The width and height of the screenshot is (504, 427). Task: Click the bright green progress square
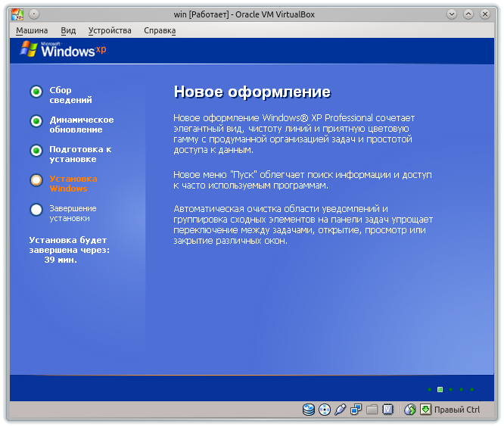tap(440, 390)
